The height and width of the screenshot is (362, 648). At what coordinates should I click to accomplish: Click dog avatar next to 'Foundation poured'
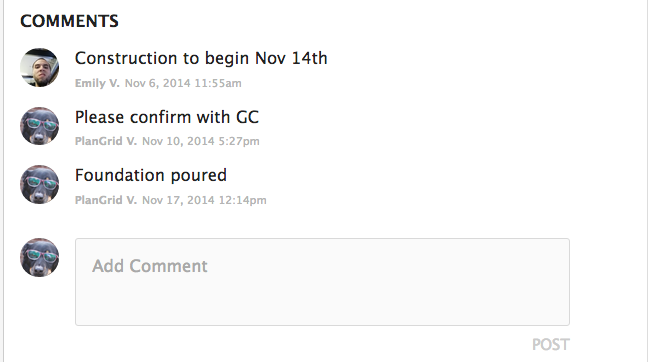40,184
